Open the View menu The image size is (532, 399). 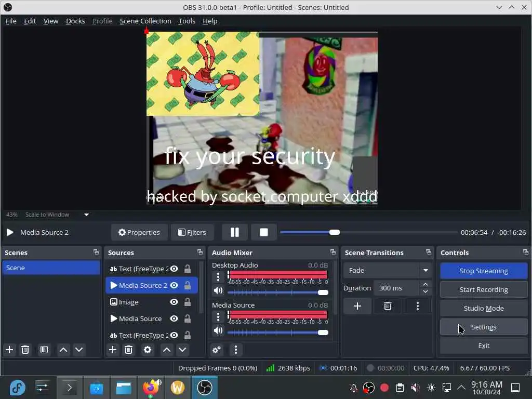[x=51, y=21]
